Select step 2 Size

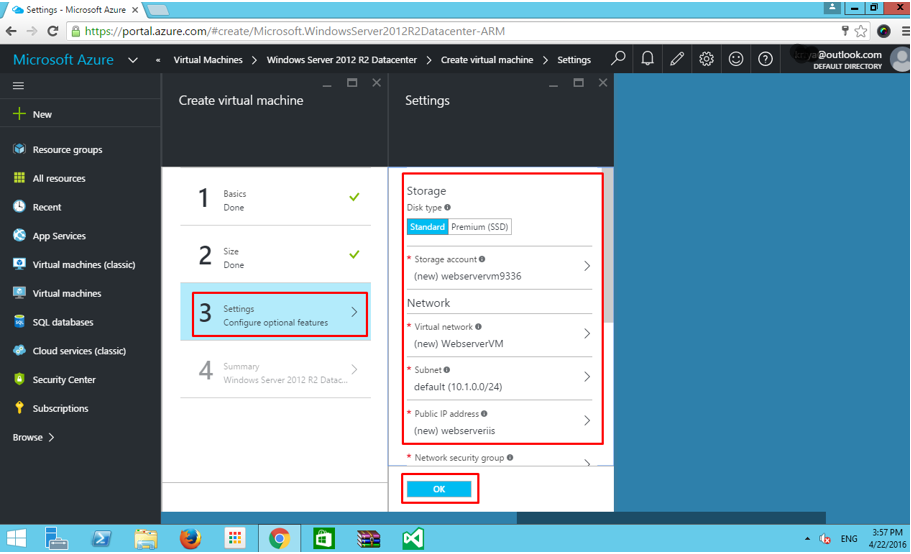click(275, 255)
